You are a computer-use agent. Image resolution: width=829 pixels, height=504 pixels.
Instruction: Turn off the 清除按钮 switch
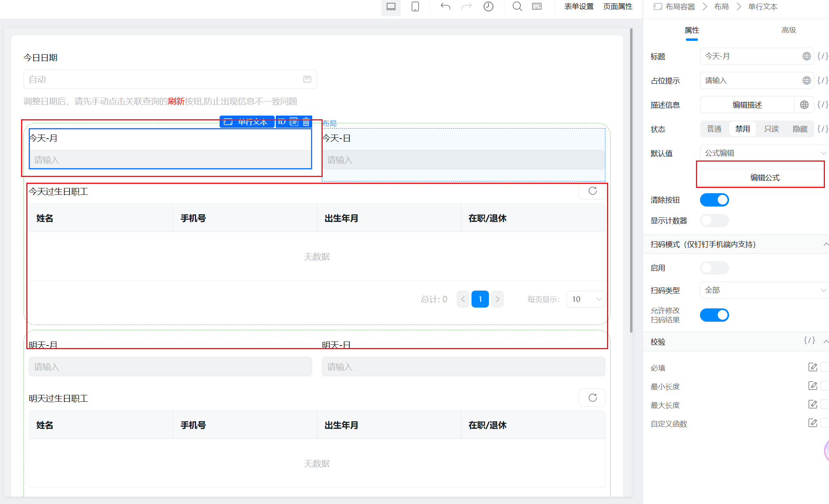[714, 200]
